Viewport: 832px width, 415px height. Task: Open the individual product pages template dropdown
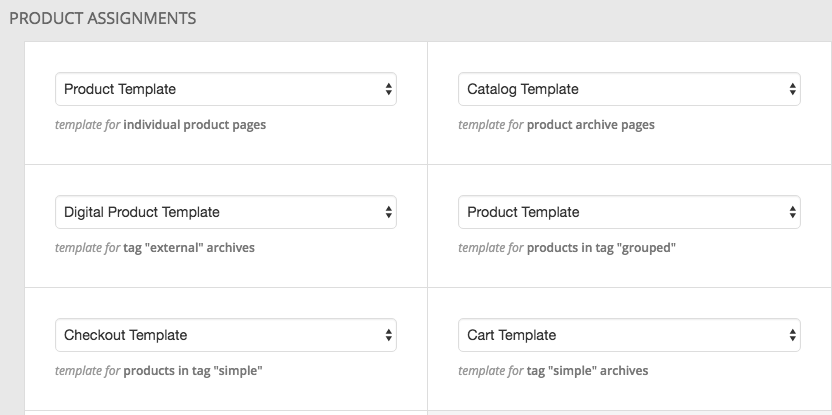click(x=226, y=89)
